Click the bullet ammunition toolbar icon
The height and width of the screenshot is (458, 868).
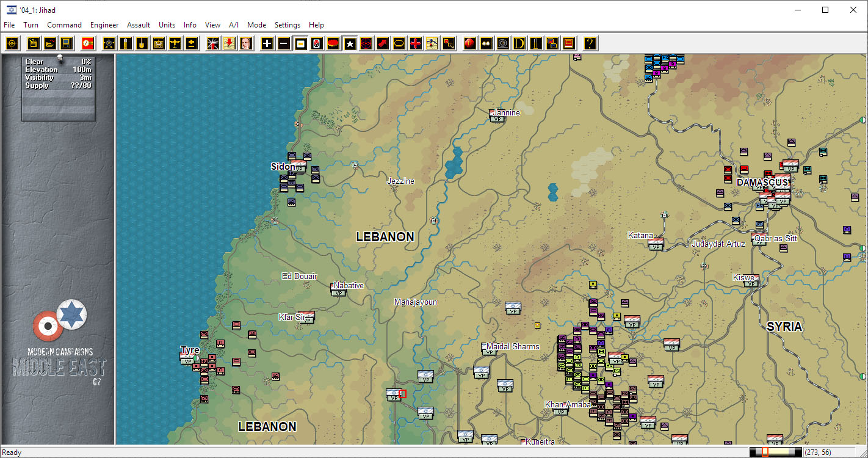(126, 43)
